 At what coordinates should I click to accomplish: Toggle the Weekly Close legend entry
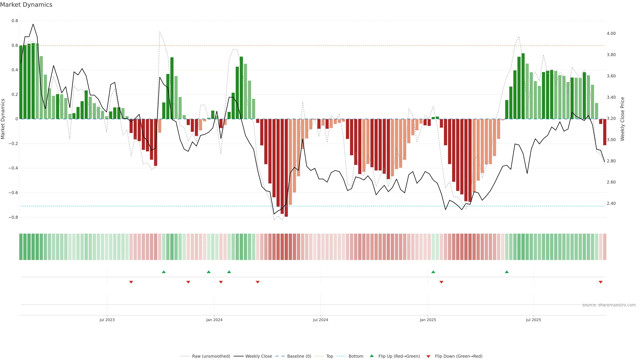click(x=258, y=356)
